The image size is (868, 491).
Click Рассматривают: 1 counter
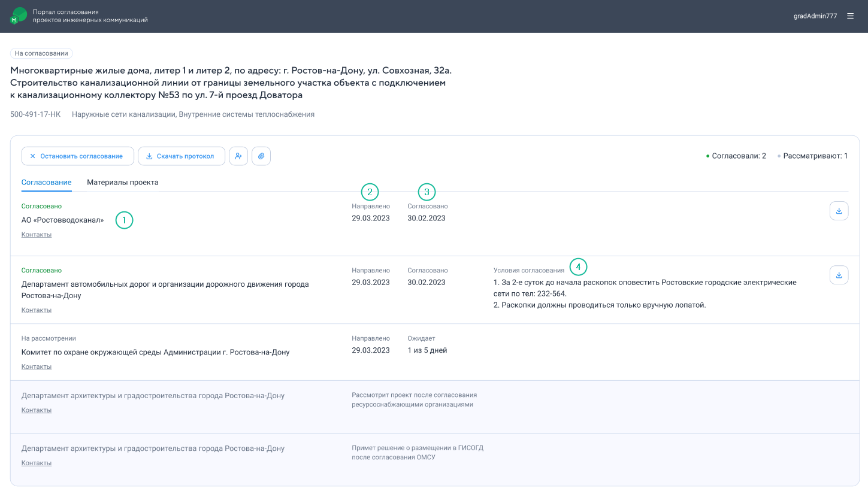coord(813,156)
